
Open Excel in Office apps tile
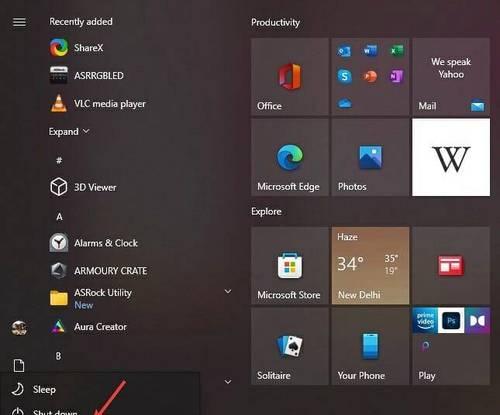[397, 51]
